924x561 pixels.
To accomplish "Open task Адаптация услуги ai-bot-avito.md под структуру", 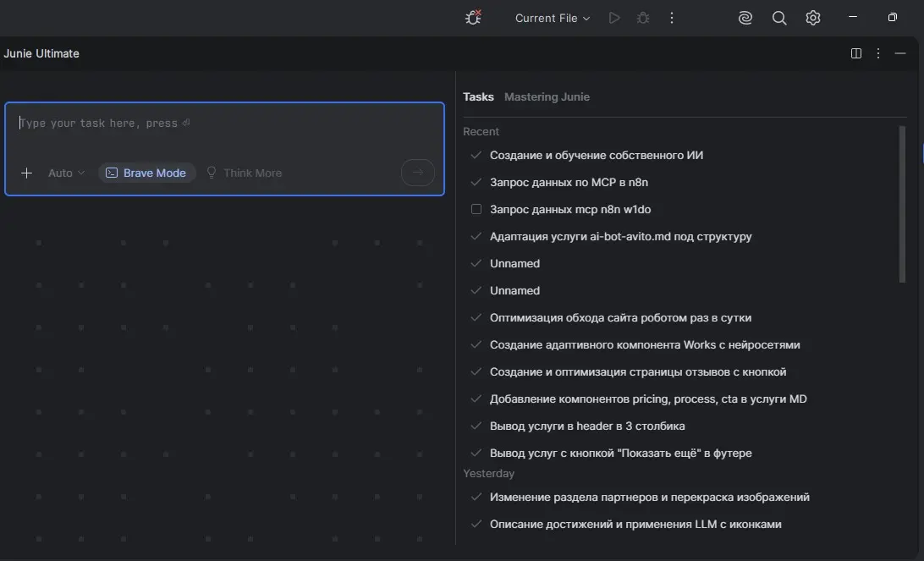I will coord(620,236).
